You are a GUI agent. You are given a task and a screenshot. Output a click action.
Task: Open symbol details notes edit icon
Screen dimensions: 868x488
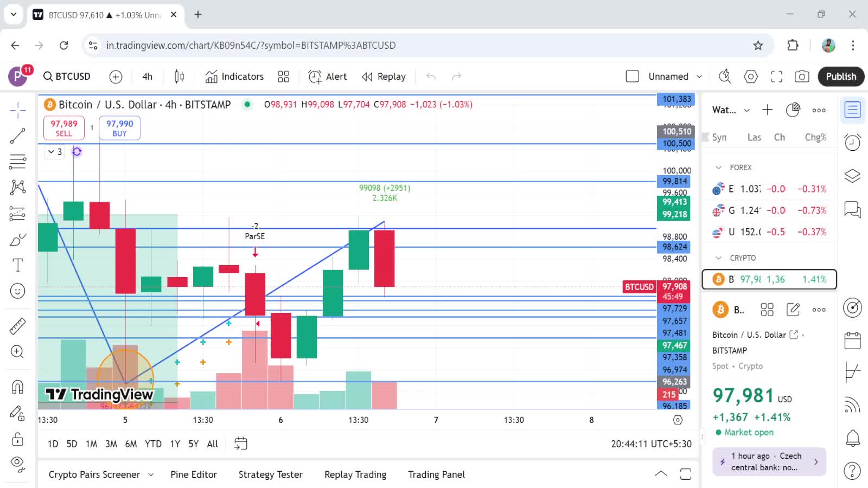793,310
